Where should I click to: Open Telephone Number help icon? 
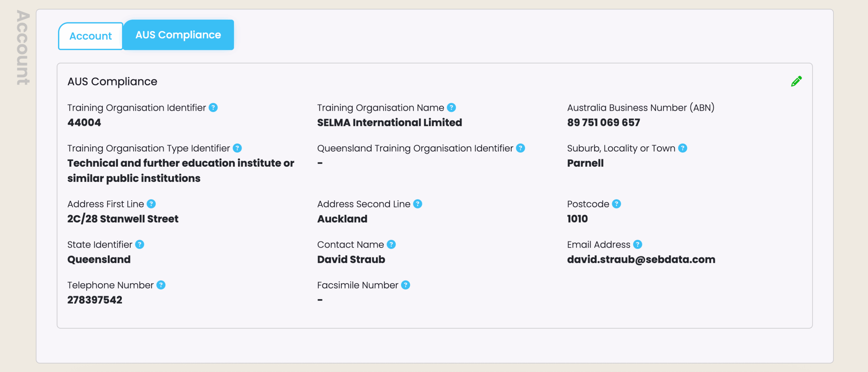click(x=161, y=285)
